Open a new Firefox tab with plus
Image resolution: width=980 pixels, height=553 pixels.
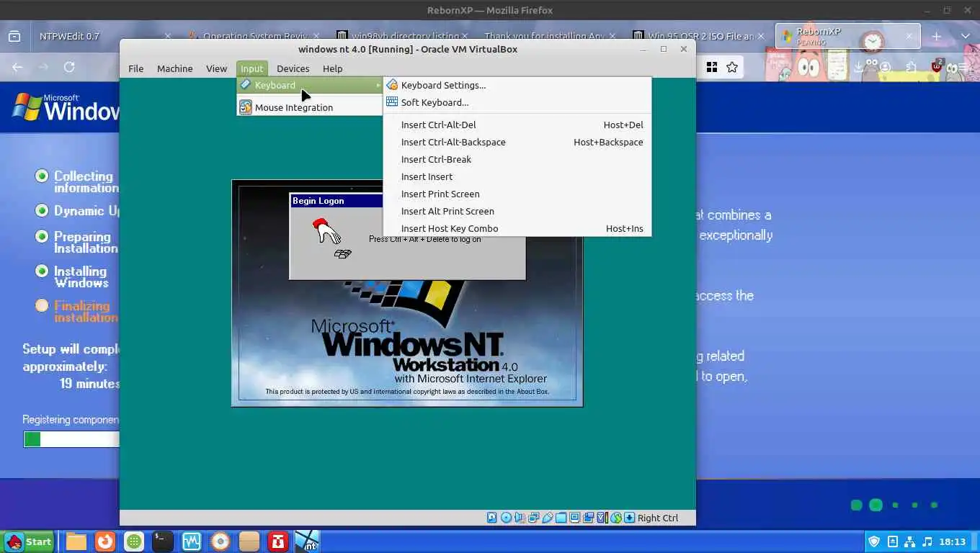click(x=936, y=36)
